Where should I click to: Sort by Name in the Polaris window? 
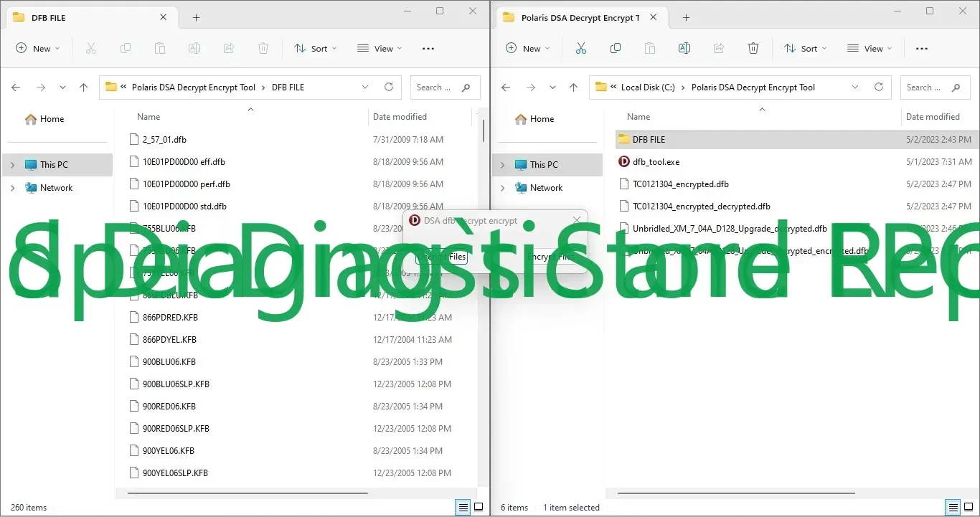(639, 117)
